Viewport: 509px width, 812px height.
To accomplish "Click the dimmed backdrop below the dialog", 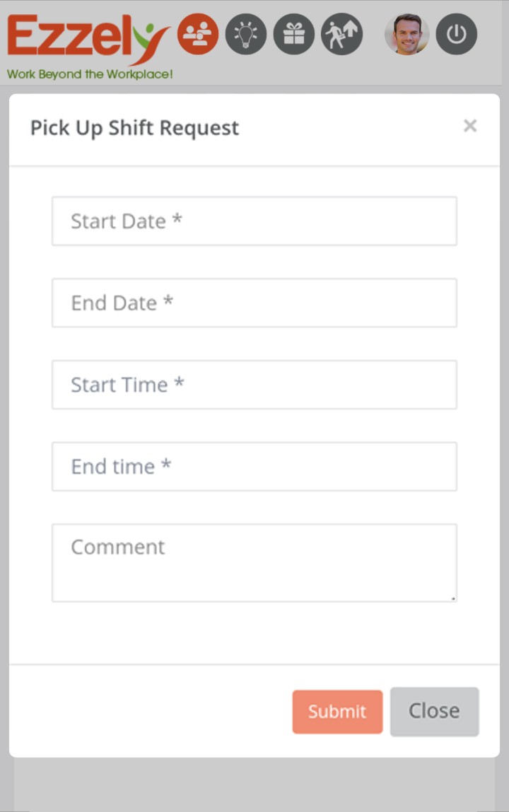I will tap(255, 785).
